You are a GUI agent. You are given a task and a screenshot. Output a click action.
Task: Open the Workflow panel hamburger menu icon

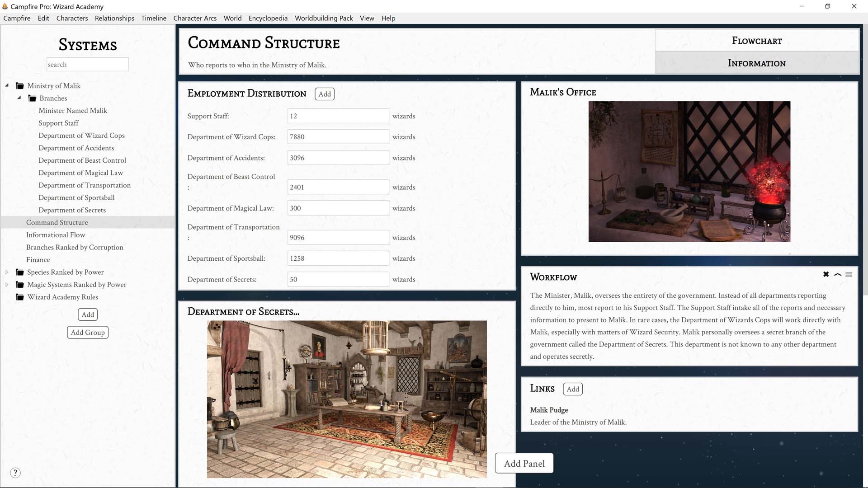850,274
